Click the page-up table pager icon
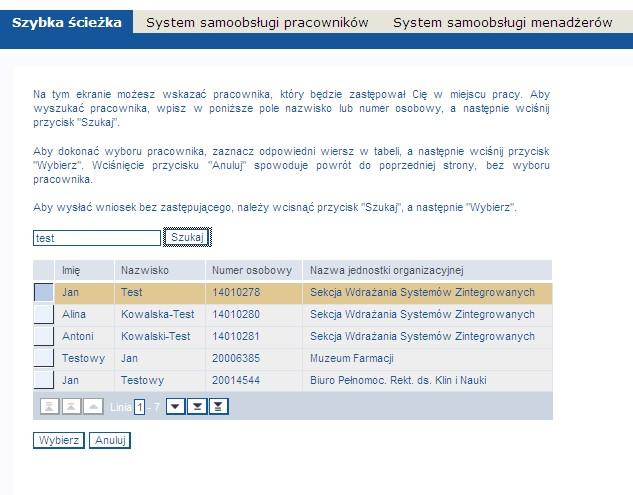This screenshot has height=495, width=633. coord(71,407)
